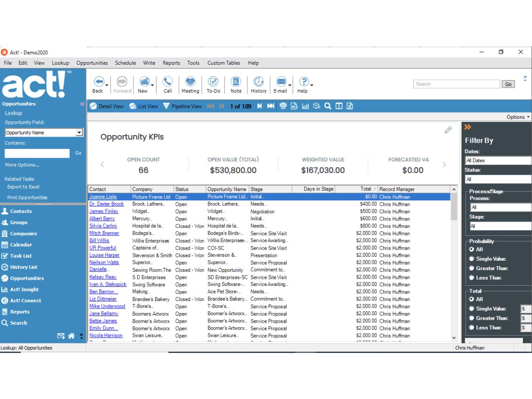Viewport: 532px width, 399px height.
Task: Open Act! Insight in sidebar
Action: point(24,289)
